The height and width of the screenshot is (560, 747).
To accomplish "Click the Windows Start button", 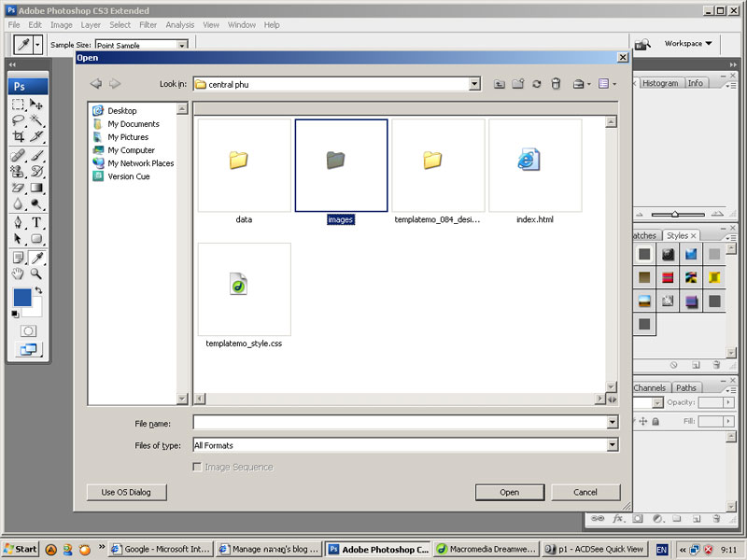I will point(21,549).
